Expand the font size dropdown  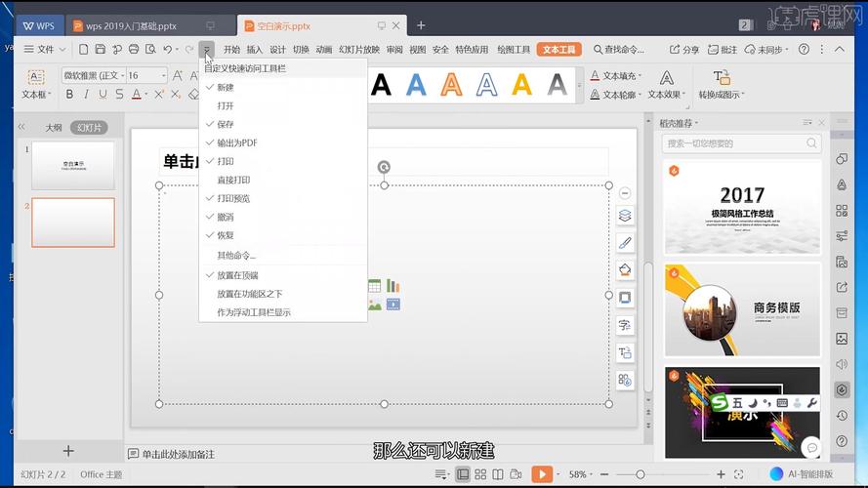point(164,75)
